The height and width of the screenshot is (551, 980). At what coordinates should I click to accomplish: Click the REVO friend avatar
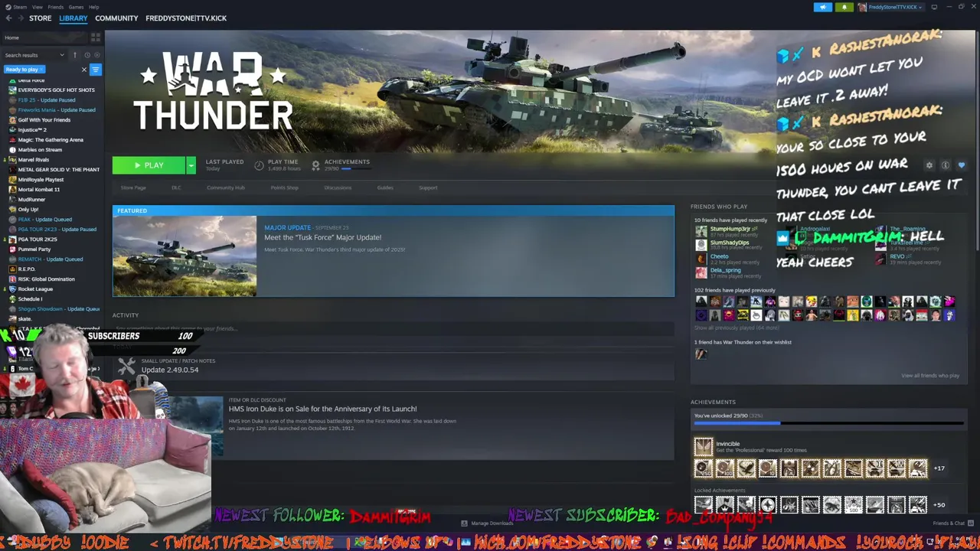(880, 259)
